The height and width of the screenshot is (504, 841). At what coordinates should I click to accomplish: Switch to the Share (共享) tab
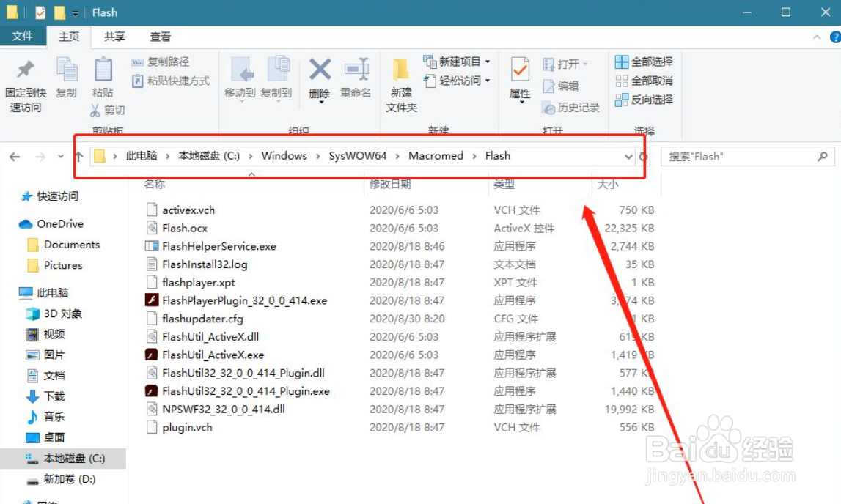tap(114, 37)
